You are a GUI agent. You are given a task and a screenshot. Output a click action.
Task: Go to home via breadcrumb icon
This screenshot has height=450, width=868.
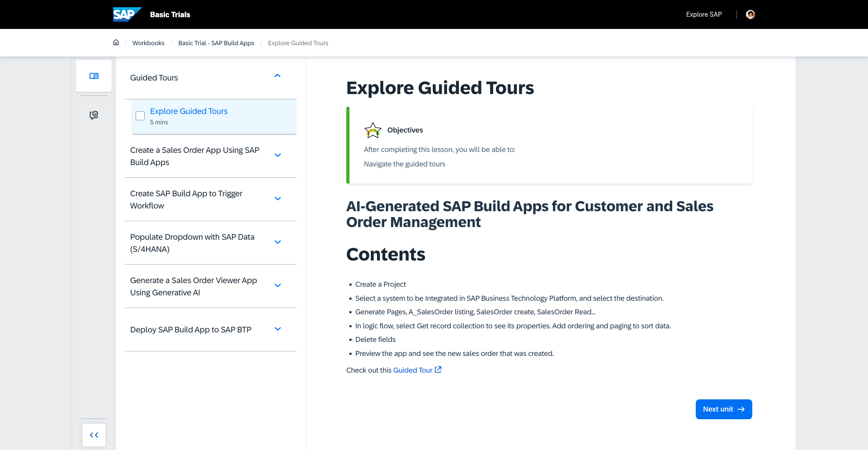tap(116, 43)
